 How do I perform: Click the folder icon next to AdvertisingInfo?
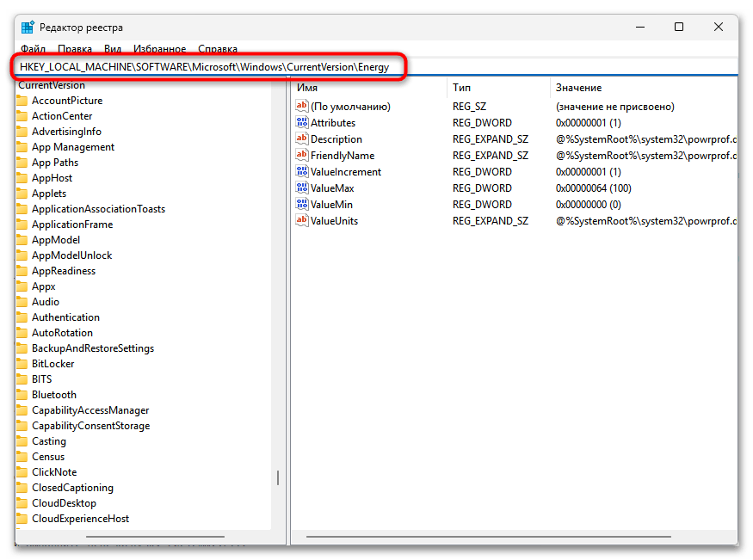pos(22,132)
